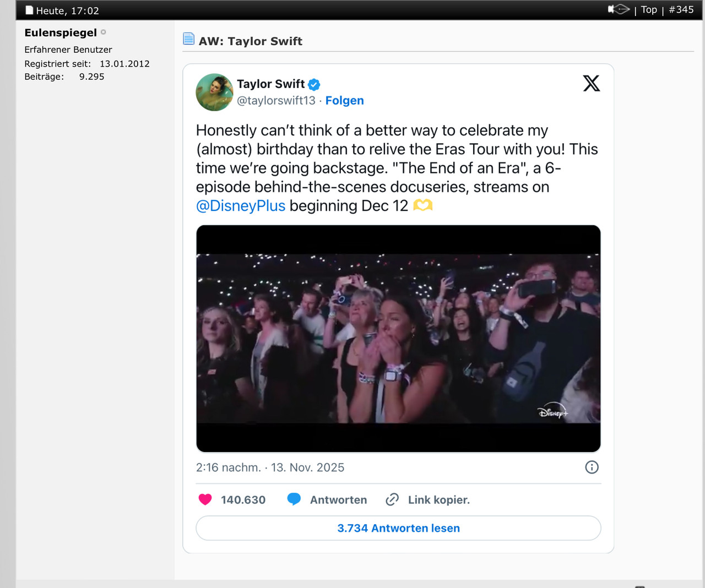The width and height of the screenshot is (705, 588).
Task: Open the Eulenspiegel user profile
Action: point(61,32)
